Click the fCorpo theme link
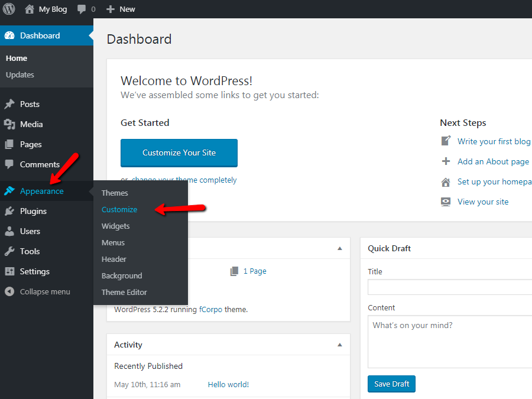Screen dimensions: 532x399 [210, 309]
